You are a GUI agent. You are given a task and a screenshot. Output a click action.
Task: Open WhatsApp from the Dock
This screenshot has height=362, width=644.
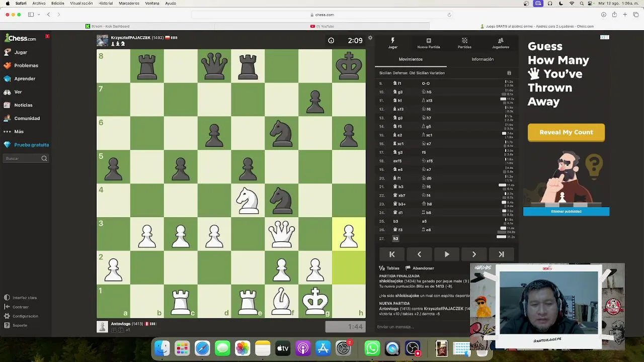(x=372, y=348)
